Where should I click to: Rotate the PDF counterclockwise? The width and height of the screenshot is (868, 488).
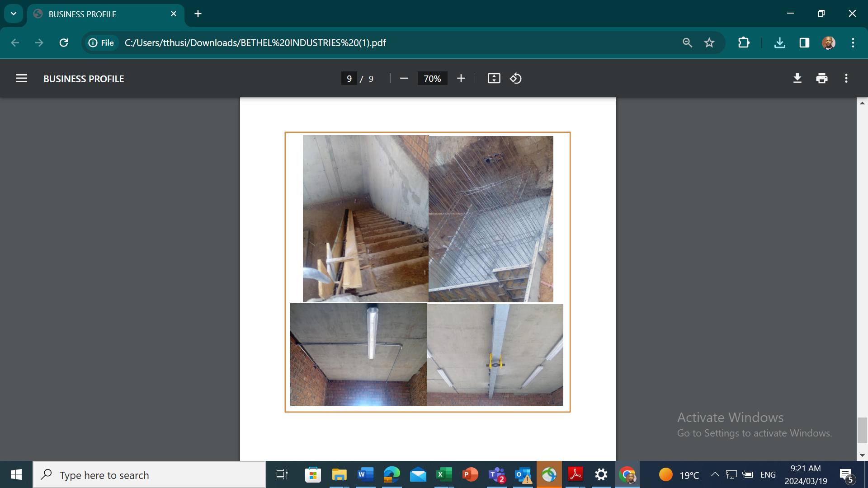516,79
